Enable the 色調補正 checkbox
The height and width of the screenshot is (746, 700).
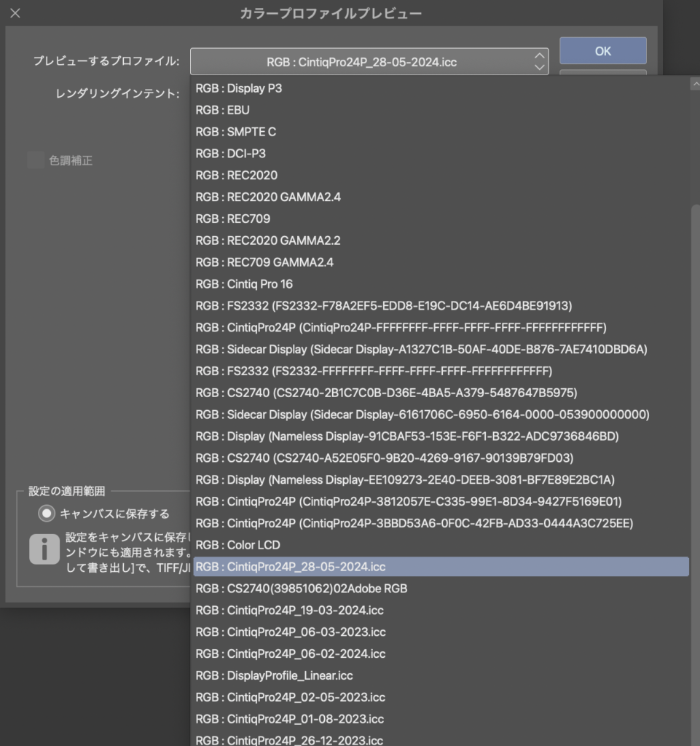pyautogui.click(x=35, y=160)
